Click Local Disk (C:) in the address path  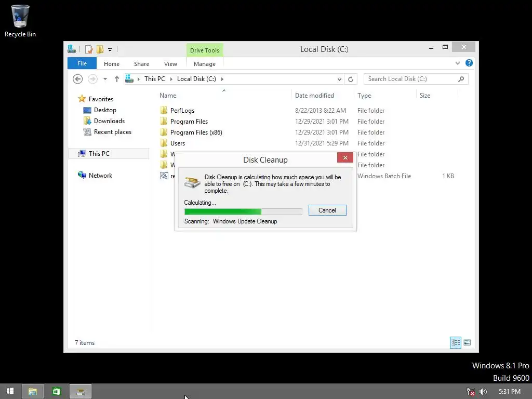coord(196,79)
